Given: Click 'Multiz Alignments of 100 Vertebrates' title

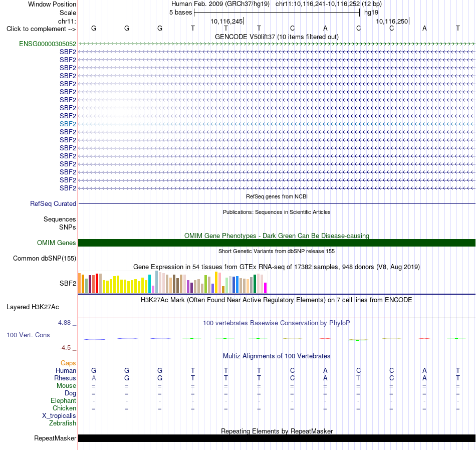Looking at the screenshot, I should click(277, 356).
